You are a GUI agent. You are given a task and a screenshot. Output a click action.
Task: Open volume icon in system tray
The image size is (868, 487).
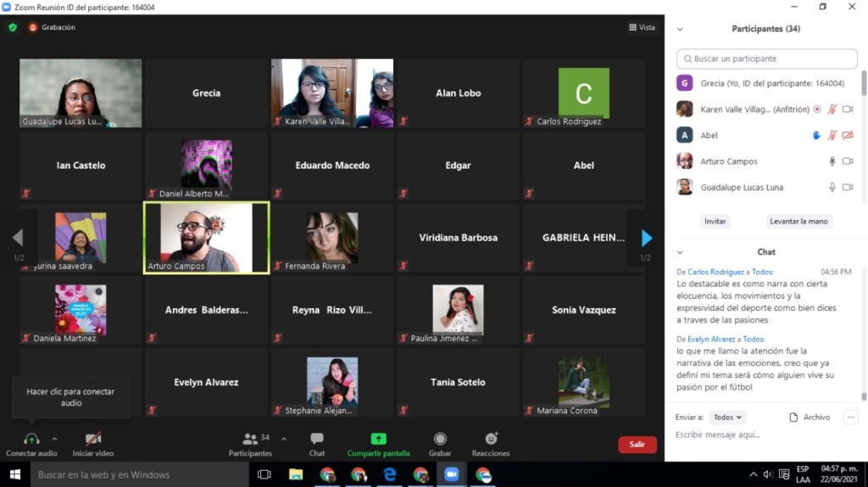point(768,475)
